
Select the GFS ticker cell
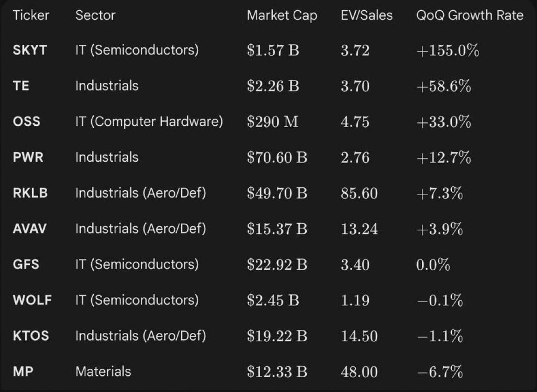[x=26, y=264]
